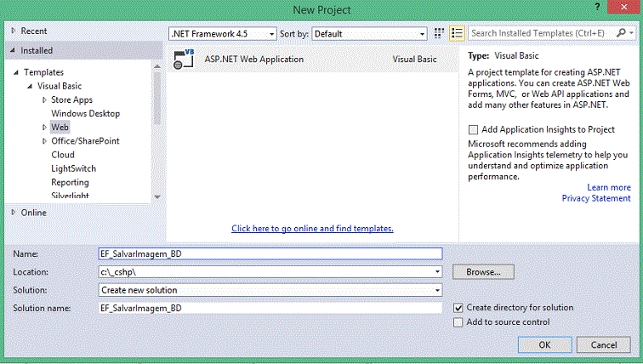Image resolution: width=643 pixels, height=364 pixels.
Task: Select the LightSwitch template category
Action: (73, 168)
